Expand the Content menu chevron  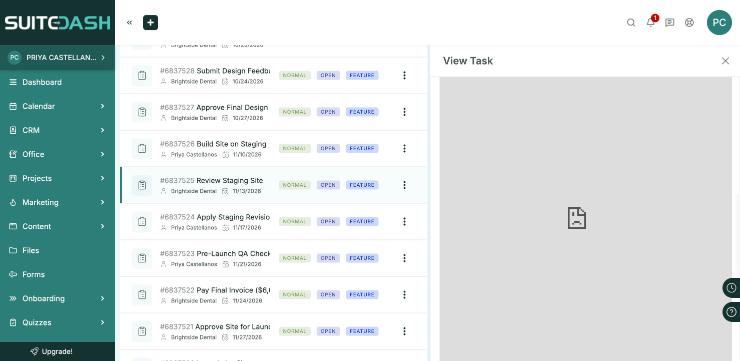pyautogui.click(x=102, y=227)
